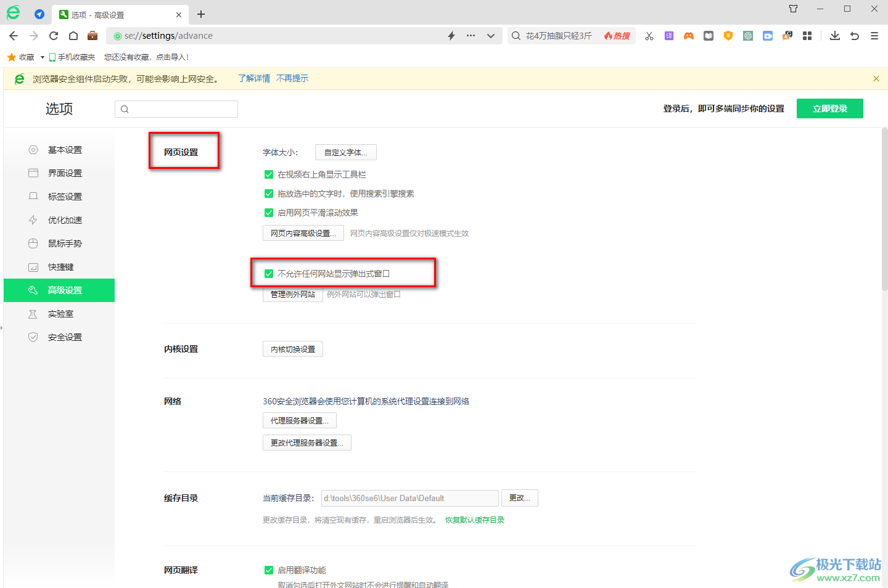Viewport: 888px width, 588px height.
Task: Select 优化加速 in the sidebar
Action: coord(59,220)
